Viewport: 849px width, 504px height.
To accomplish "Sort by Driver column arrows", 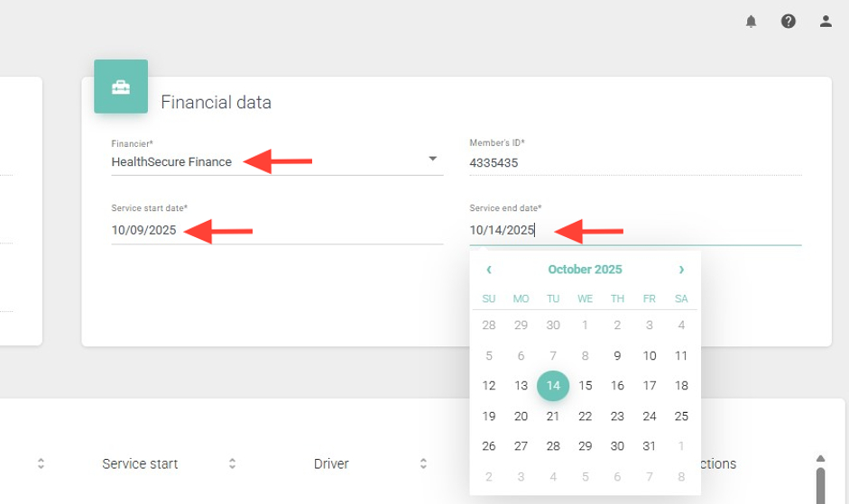I will pyautogui.click(x=423, y=463).
